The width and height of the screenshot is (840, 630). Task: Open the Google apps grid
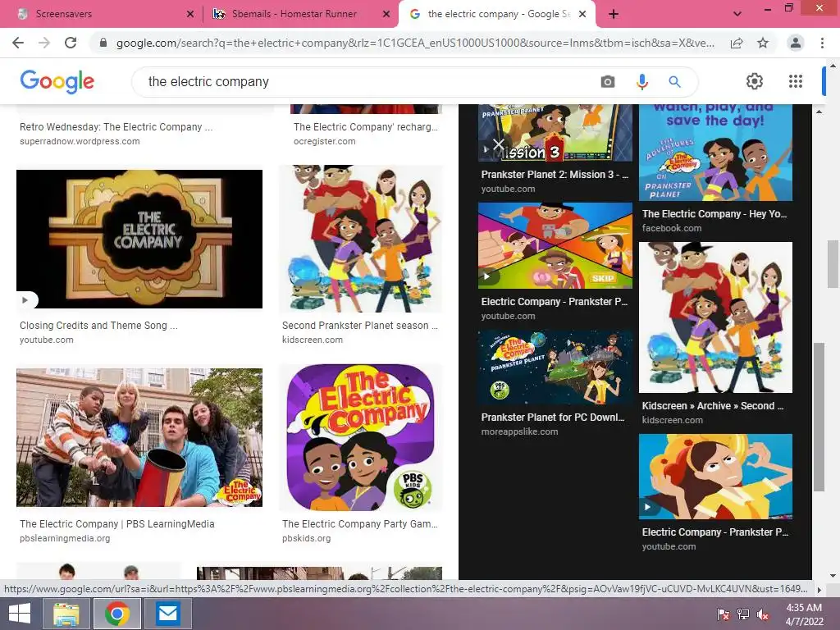796,81
